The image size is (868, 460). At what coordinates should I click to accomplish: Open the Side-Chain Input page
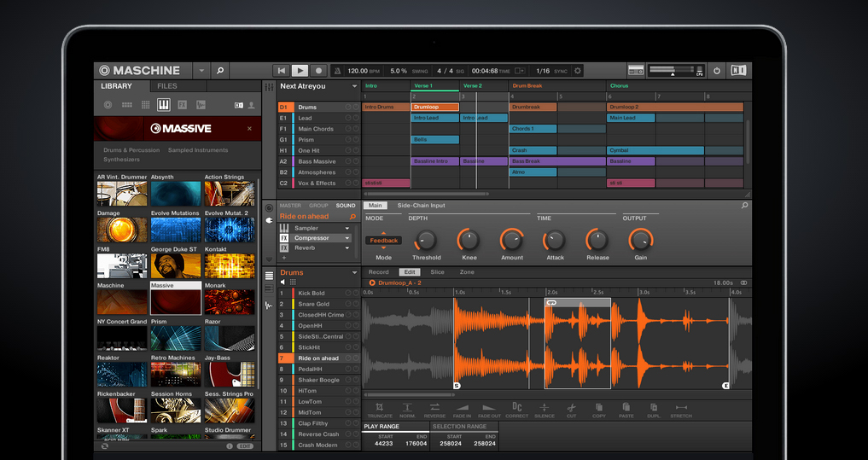pyautogui.click(x=421, y=206)
